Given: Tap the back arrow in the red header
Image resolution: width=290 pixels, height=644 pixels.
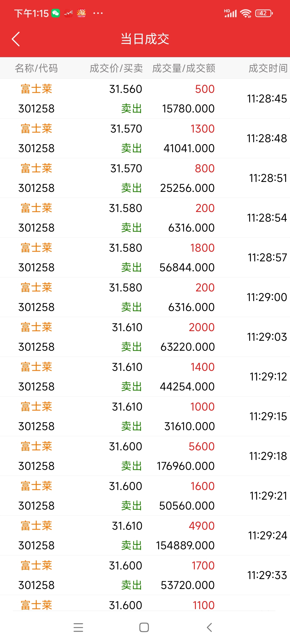Looking at the screenshot, I should (x=16, y=39).
